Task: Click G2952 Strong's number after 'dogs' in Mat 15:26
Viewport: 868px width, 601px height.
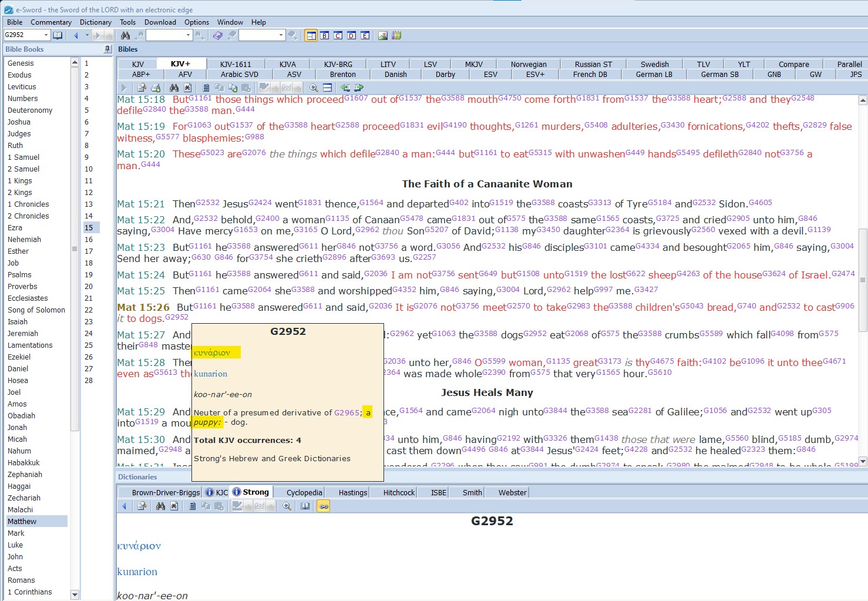Action: coord(177,317)
